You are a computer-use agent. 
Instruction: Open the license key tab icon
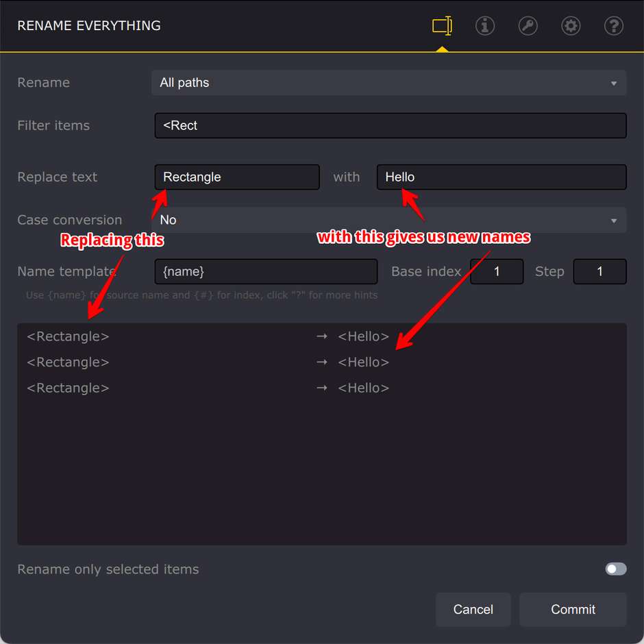click(528, 26)
